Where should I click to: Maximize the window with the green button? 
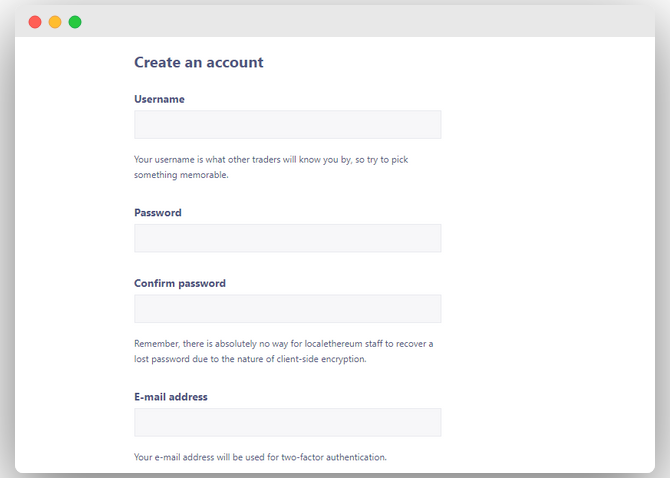tap(75, 22)
